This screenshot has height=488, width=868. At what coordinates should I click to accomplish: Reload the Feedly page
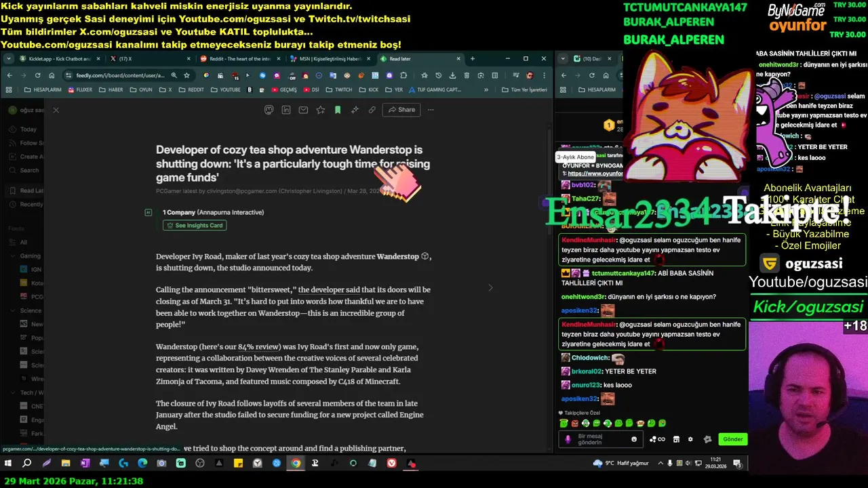click(x=37, y=75)
